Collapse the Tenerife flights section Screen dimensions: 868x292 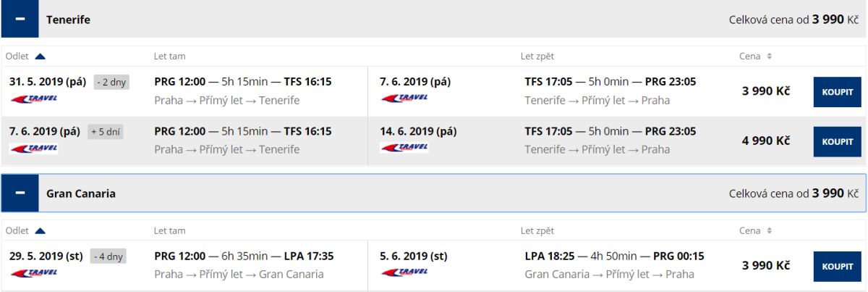pyautogui.click(x=20, y=20)
